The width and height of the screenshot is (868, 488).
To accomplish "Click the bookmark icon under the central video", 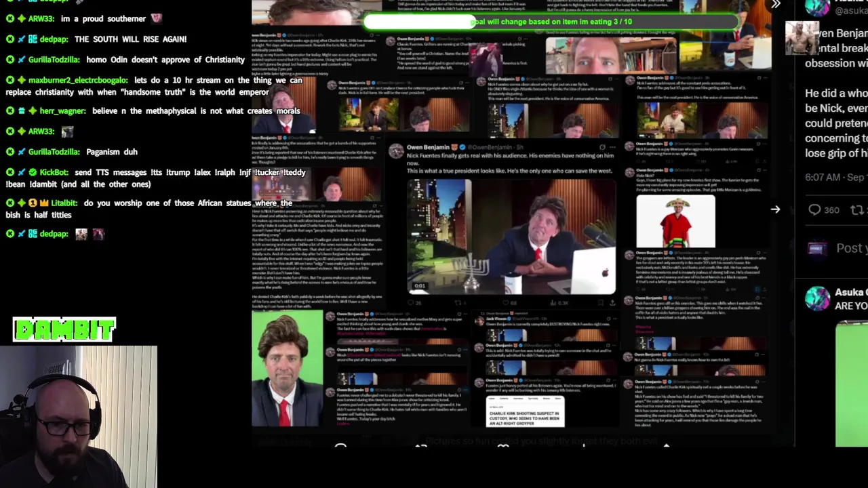I will tap(600, 303).
